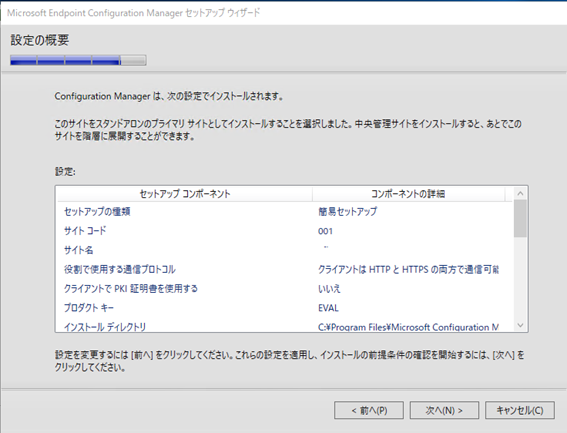The height and width of the screenshot is (433, 567).
Task: Select the EVAL product key value
Action: click(328, 308)
